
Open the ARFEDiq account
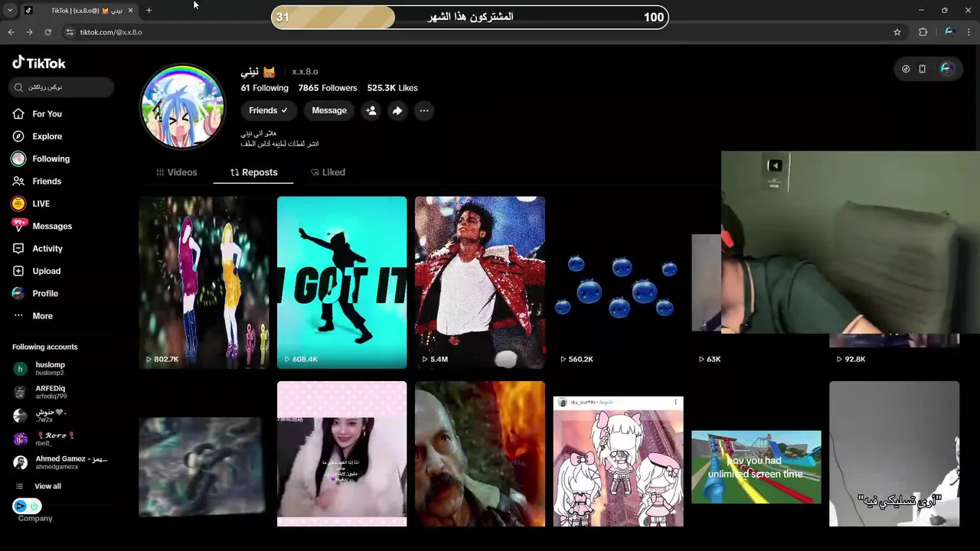[x=51, y=392]
